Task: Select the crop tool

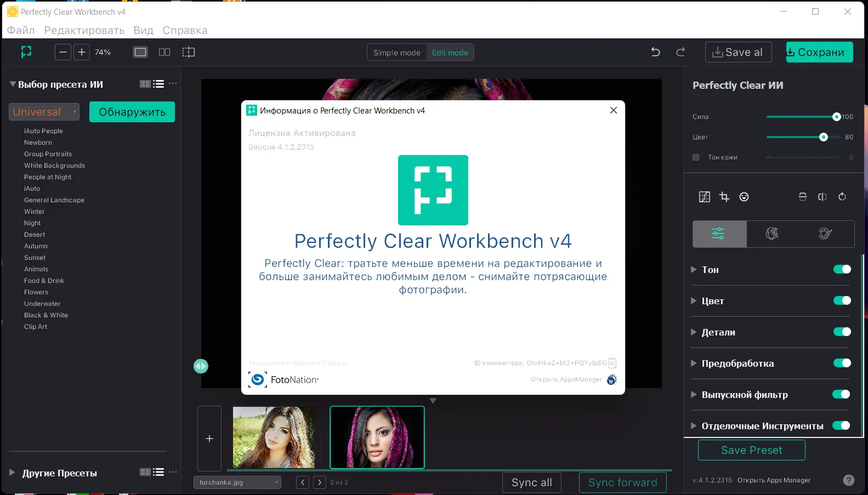Action: (724, 197)
